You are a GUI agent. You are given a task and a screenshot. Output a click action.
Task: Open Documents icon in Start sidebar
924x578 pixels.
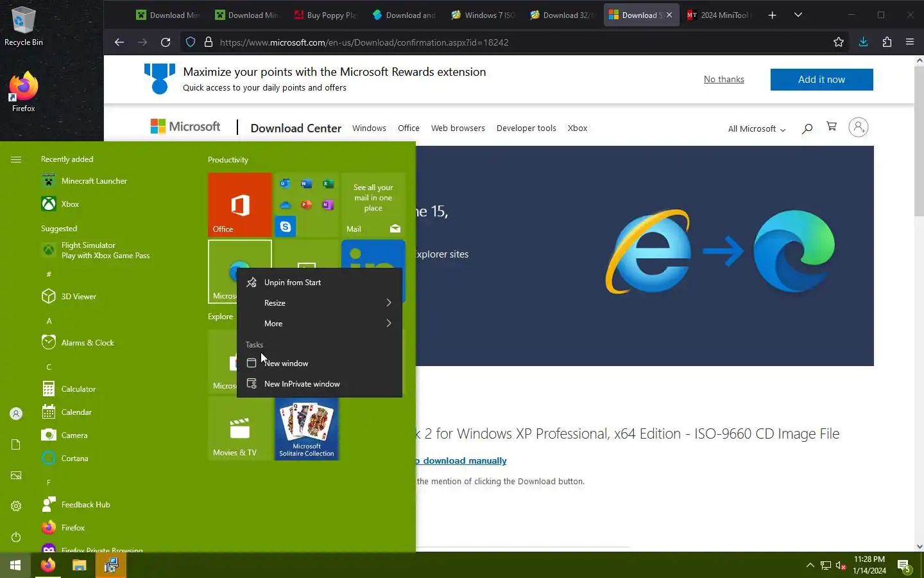pyautogui.click(x=16, y=444)
